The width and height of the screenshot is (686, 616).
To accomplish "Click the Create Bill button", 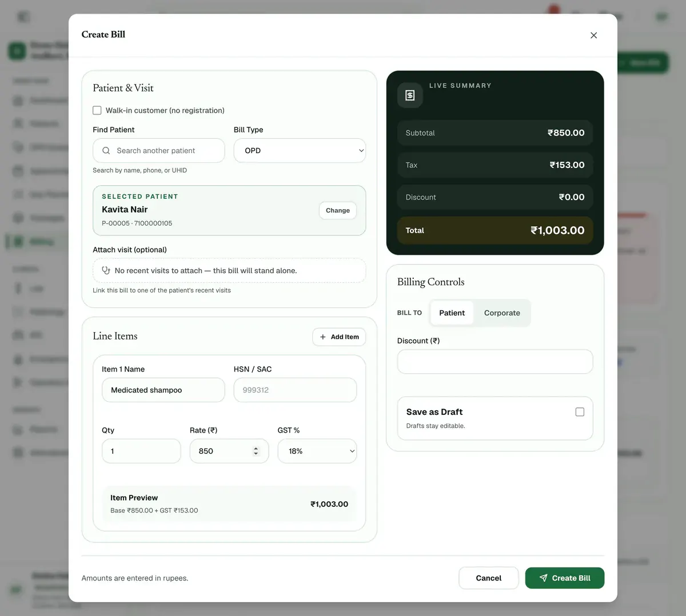I will click(x=565, y=578).
